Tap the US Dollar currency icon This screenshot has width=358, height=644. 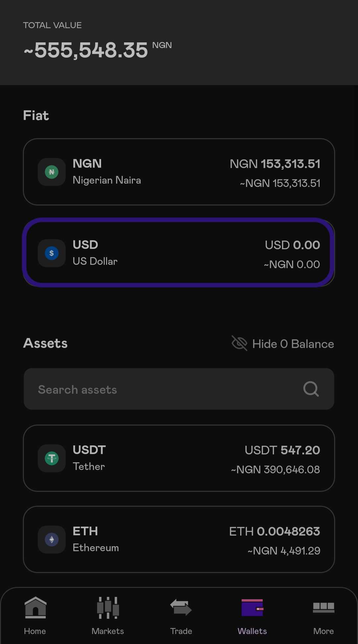coord(52,253)
